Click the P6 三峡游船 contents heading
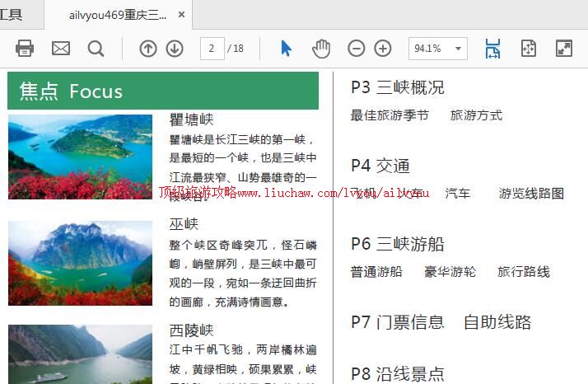588x384 pixels. (x=397, y=244)
